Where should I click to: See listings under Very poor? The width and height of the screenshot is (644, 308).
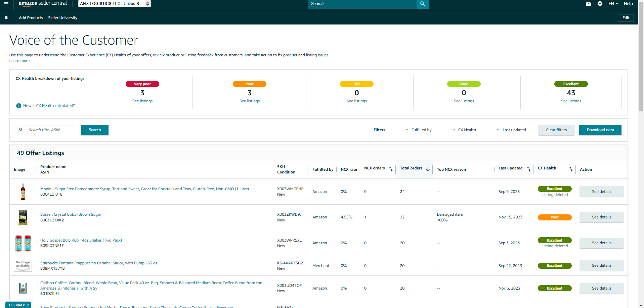(142, 101)
